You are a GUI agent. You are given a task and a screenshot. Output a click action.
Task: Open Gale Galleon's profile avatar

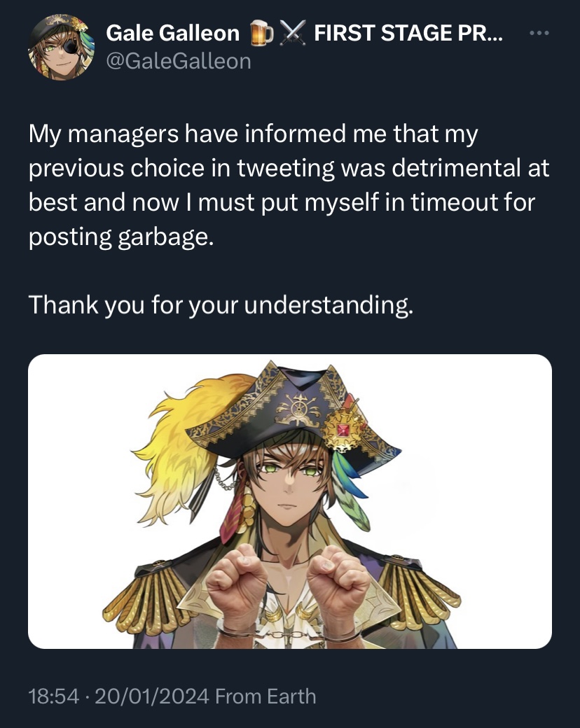tap(62, 47)
